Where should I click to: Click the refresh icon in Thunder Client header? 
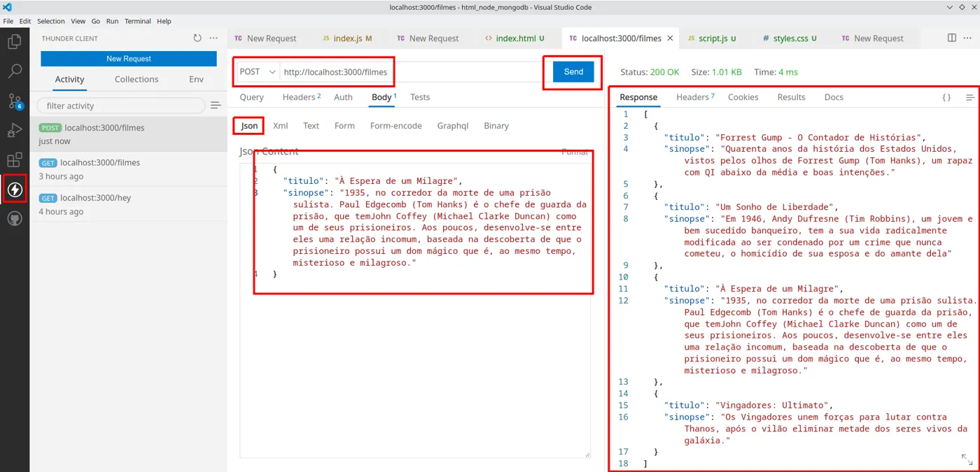click(197, 38)
